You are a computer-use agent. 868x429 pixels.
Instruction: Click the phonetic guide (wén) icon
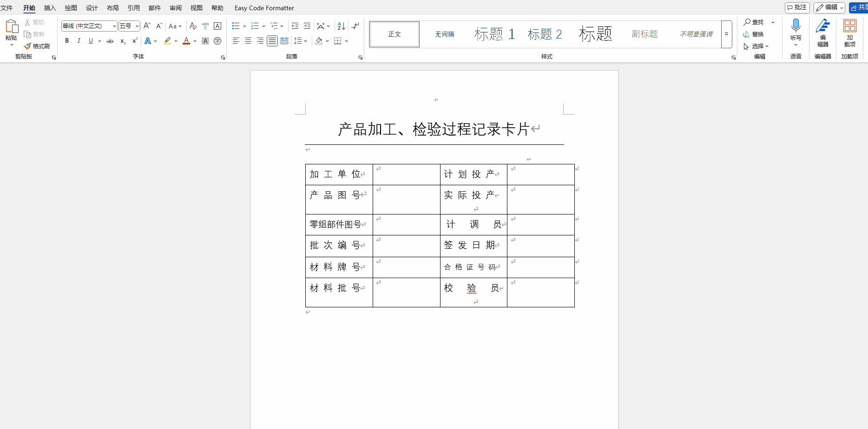(x=205, y=26)
